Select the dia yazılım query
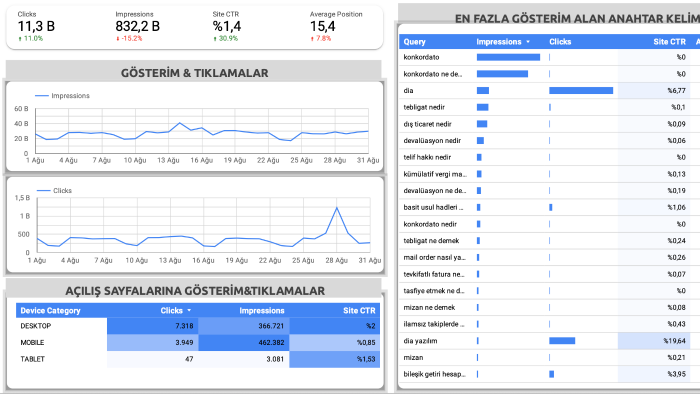The image size is (700, 394). point(420,341)
